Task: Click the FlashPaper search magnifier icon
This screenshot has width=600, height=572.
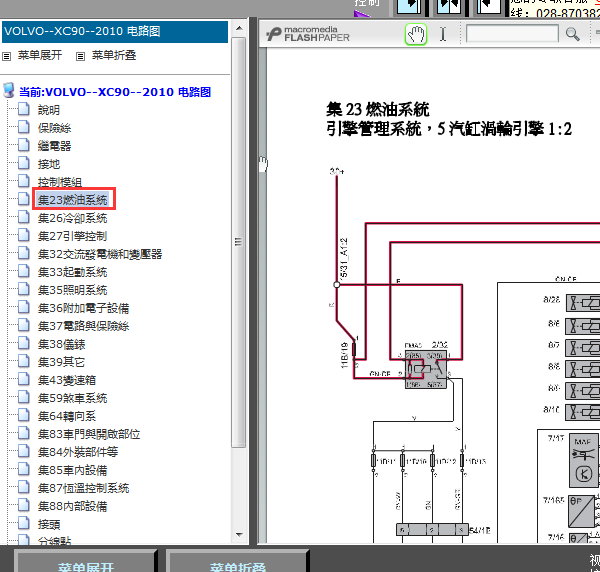Action: coord(572,34)
